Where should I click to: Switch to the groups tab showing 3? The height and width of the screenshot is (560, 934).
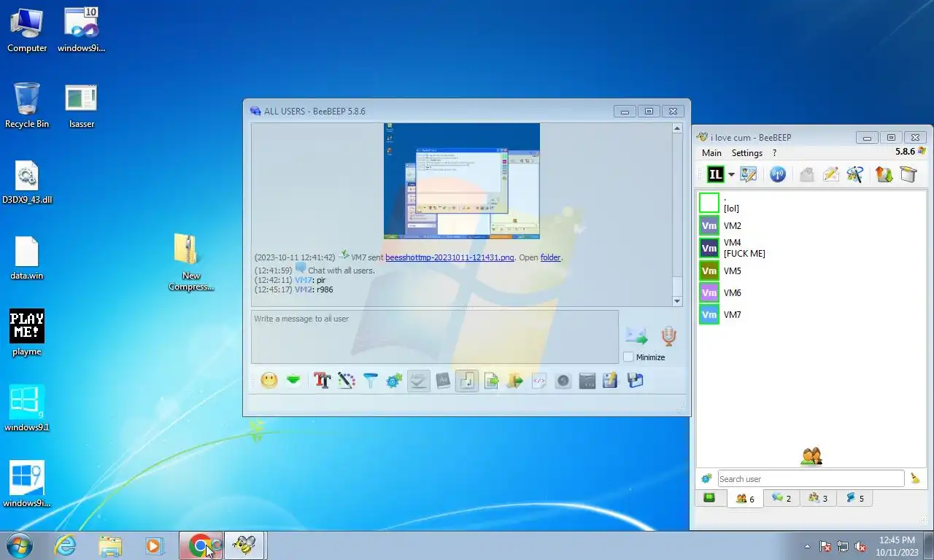[x=818, y=499]
